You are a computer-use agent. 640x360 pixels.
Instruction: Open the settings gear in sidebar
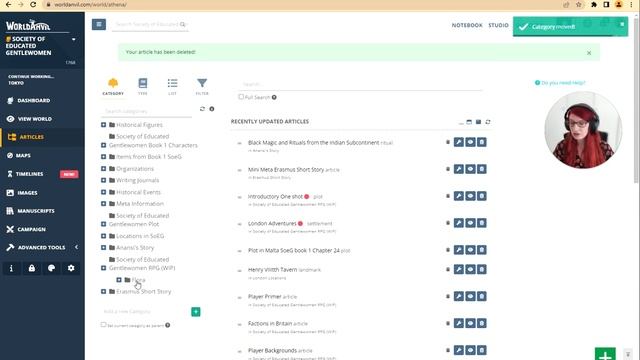click(x=71, y=268)
